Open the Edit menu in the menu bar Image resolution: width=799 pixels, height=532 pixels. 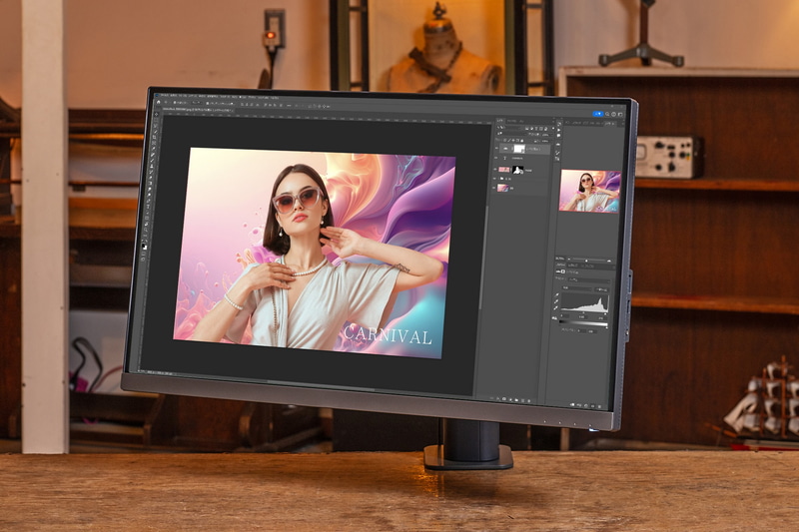click(x=173, y=95)
